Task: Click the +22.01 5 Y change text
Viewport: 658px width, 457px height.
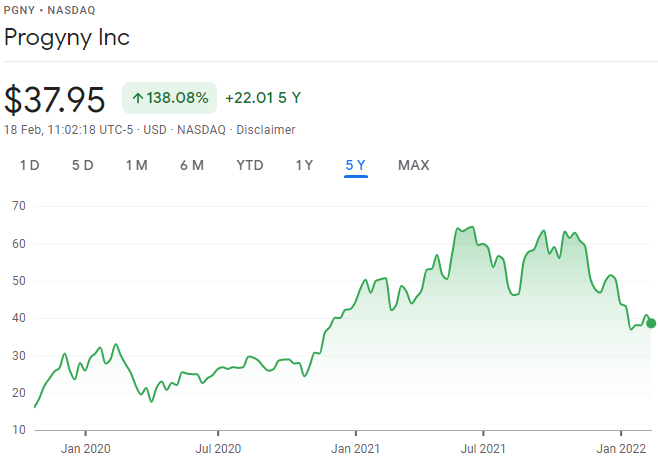Action: [x=263, y=98]
